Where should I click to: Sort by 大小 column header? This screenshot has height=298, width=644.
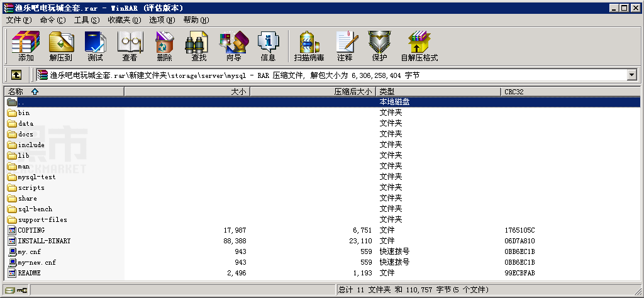[187, 92]
